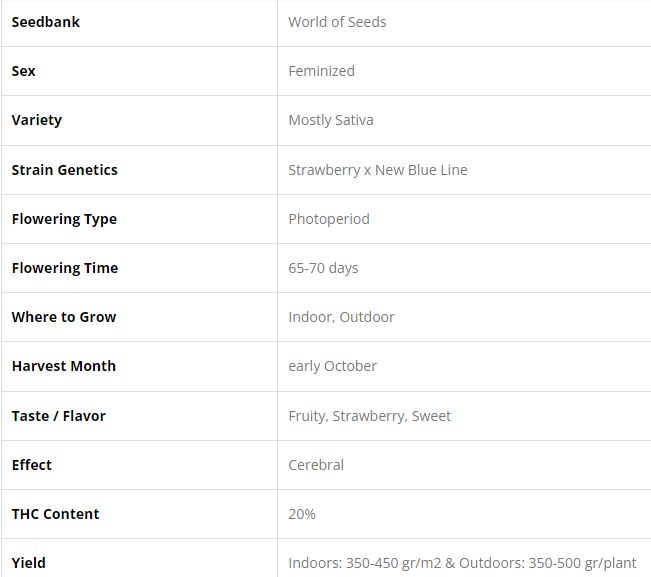Click the Strain Genetics label
The width and height of the screenshot is (651, 577).
tap(65, 170)
